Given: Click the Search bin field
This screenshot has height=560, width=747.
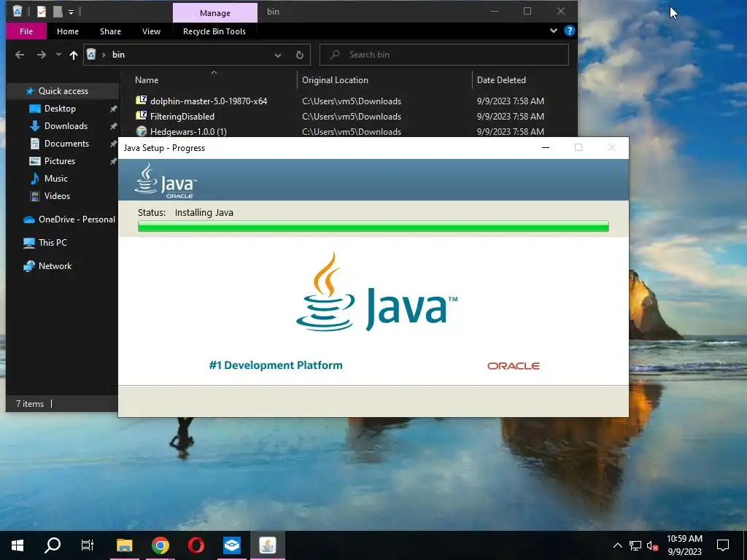Looking at the screenshot, I should point(444,55).
